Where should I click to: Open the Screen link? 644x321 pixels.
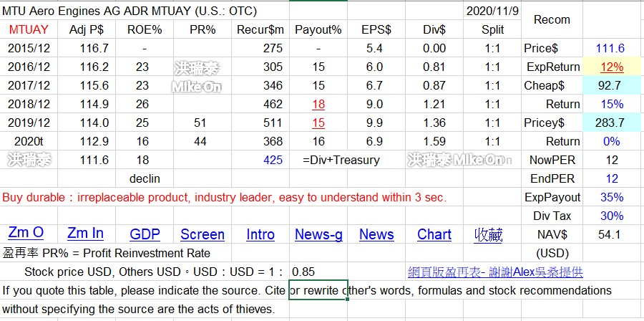[x=203, y=234]
